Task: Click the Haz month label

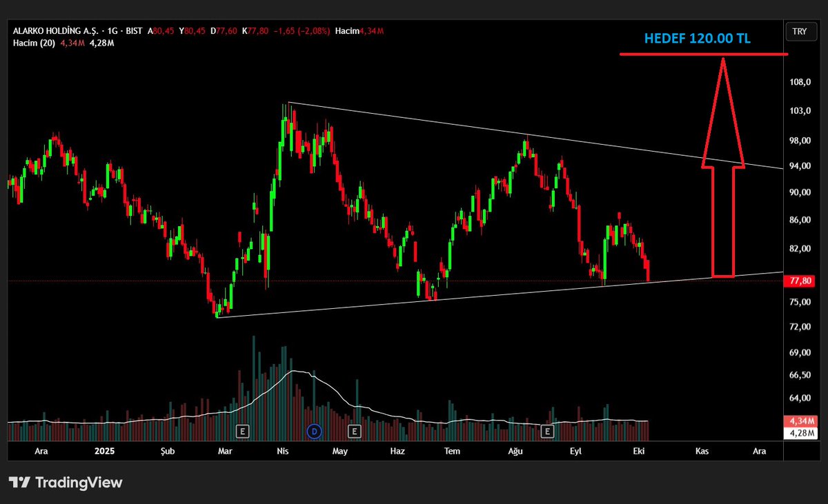Action: point(397,451)
